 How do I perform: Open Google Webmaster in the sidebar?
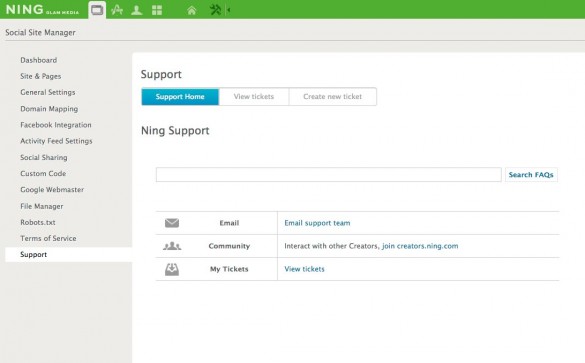point(52,190)
